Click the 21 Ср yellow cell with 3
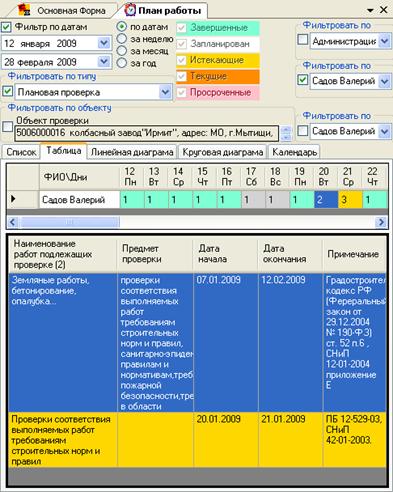 pyautogui.click(x=350, y=200)
